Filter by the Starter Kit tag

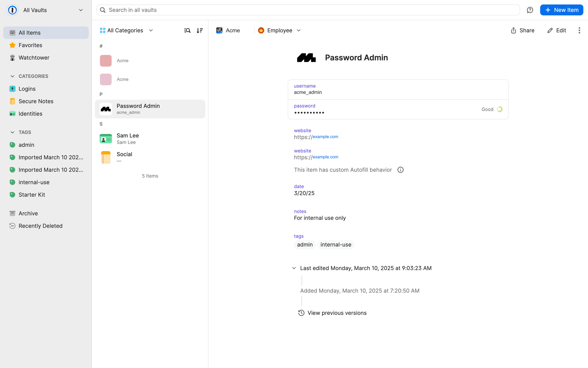click(x=46, y=195)
